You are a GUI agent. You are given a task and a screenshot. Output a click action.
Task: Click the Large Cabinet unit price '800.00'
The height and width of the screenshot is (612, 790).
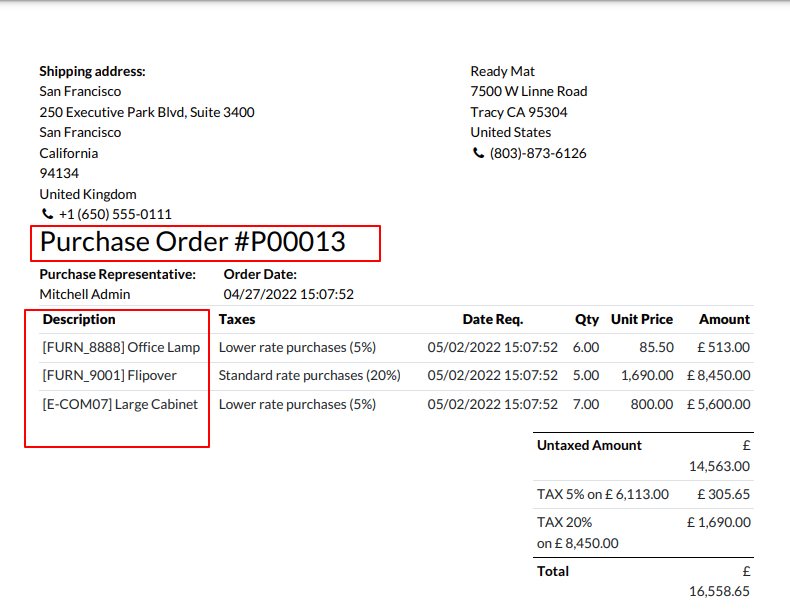[x=652, y=404]
